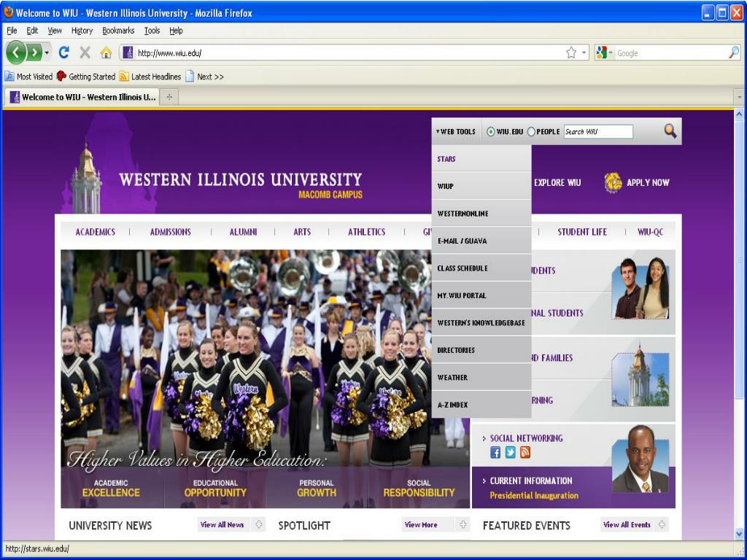Click the students photo thumbnail
747x560 pixels.
640,289
